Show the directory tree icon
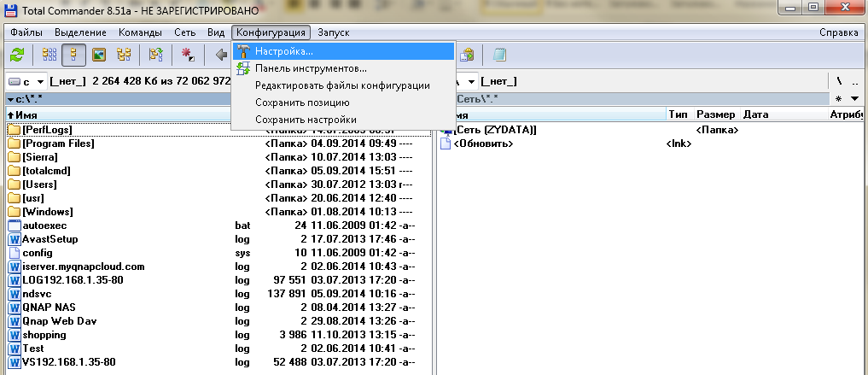The image size is (868, 375). click(124, 55)
